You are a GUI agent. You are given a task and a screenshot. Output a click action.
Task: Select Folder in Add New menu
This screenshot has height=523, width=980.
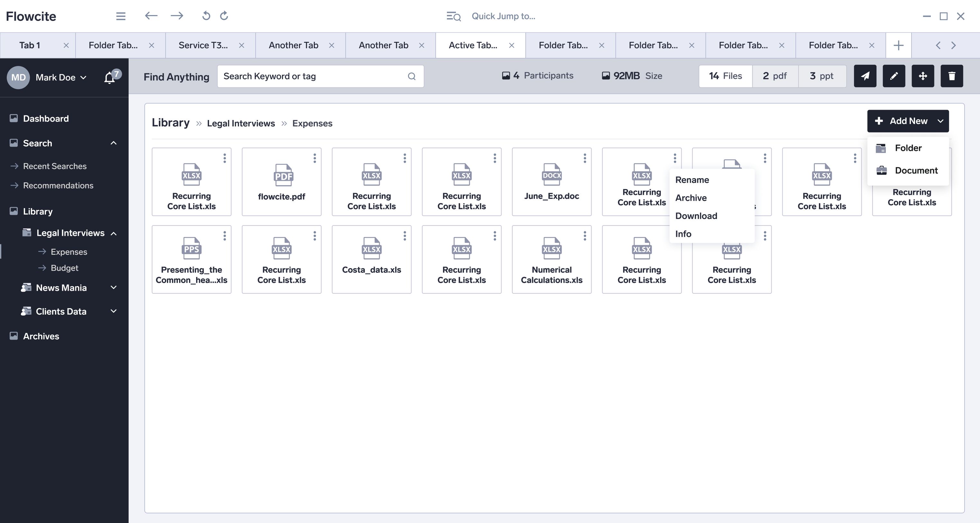[x=908, y=148]
